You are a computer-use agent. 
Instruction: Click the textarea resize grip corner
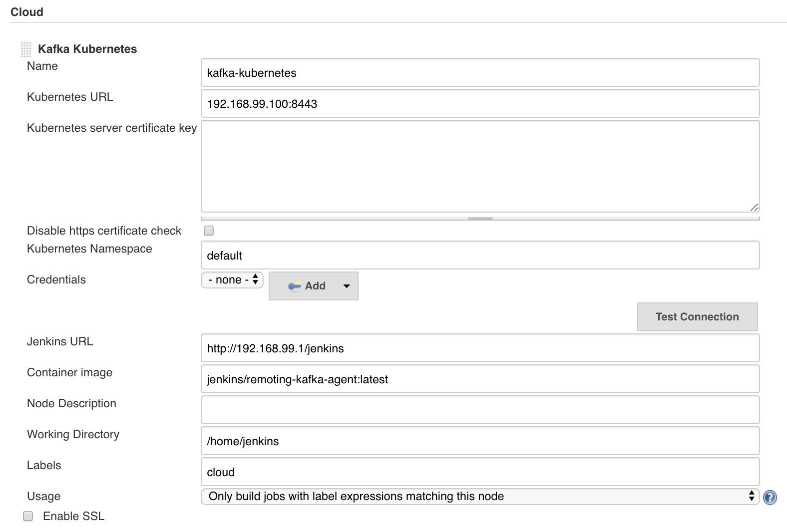754,207
